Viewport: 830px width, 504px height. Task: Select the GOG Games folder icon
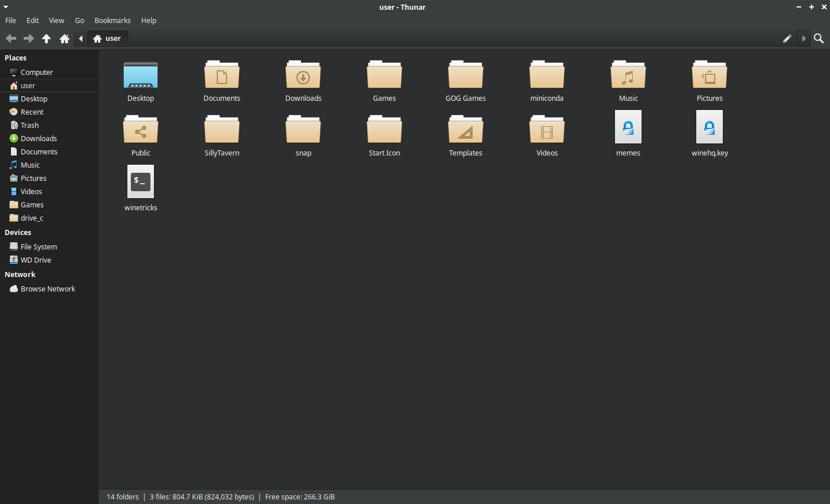(x=466, y=75)
